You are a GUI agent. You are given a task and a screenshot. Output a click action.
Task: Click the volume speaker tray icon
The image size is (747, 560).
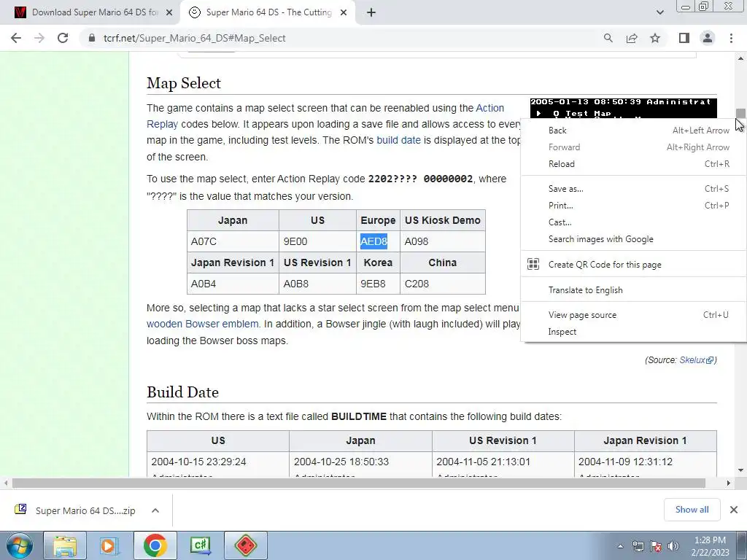point(673,546)
